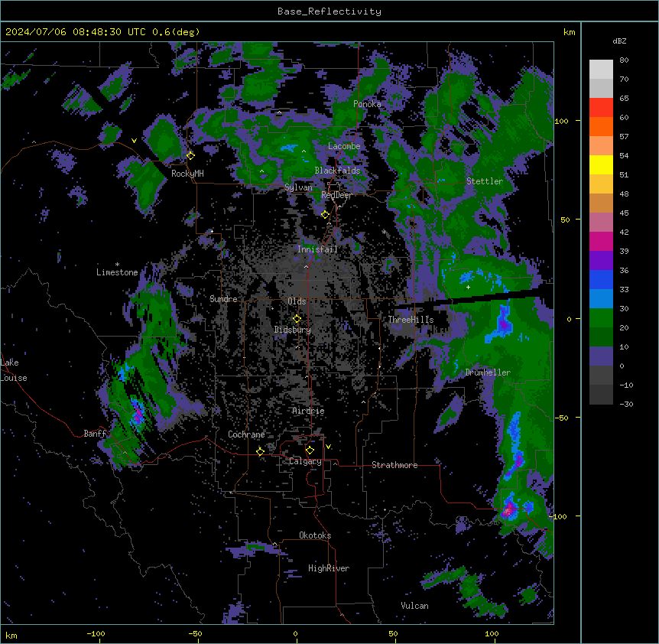Click the yellow diamond marker below Cochrane
This screenshot has width=659, height=644.
pyautogui.click(x=260, y=451)
